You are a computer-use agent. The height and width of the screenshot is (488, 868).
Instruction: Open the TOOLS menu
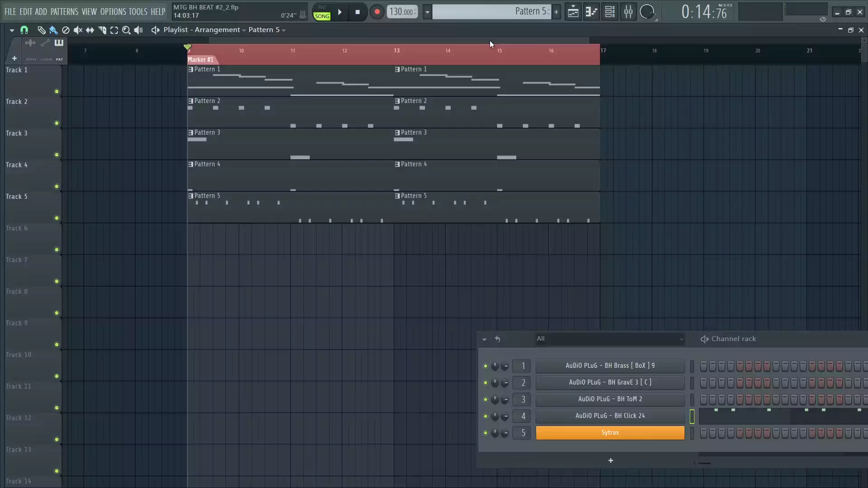point(138,12)
